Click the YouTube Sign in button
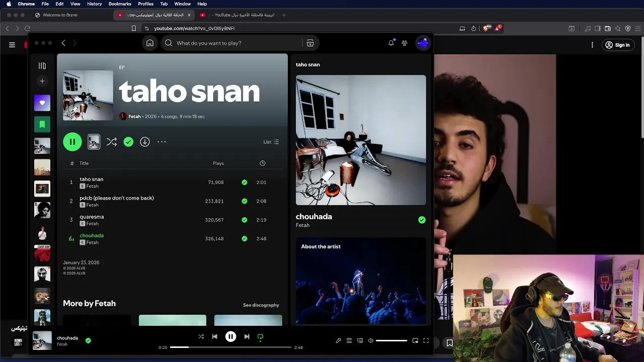The width and height of the screenshot is (644, 362). tap(617, 45)
